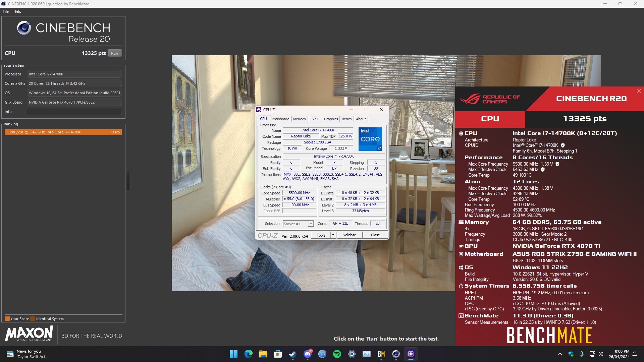Click the OS value Windows 10, 64 Bit
Screen dimensions: 644x362
[x=74, y=93]
